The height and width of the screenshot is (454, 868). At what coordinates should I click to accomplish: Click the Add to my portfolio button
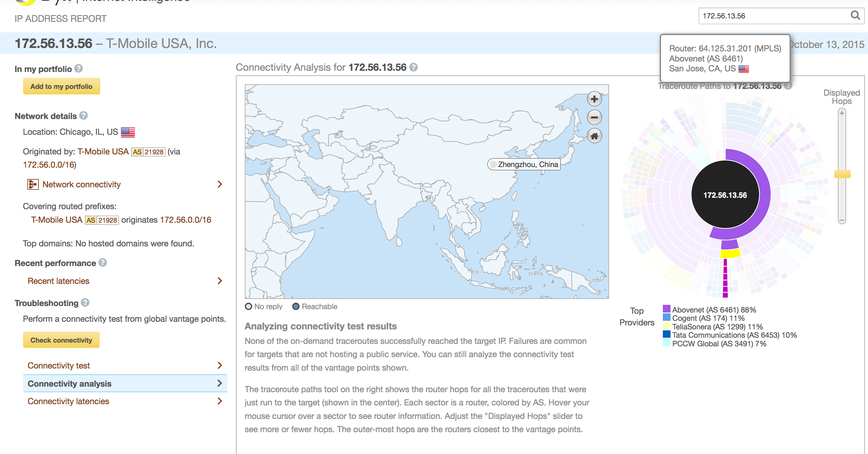pos(61,86)
